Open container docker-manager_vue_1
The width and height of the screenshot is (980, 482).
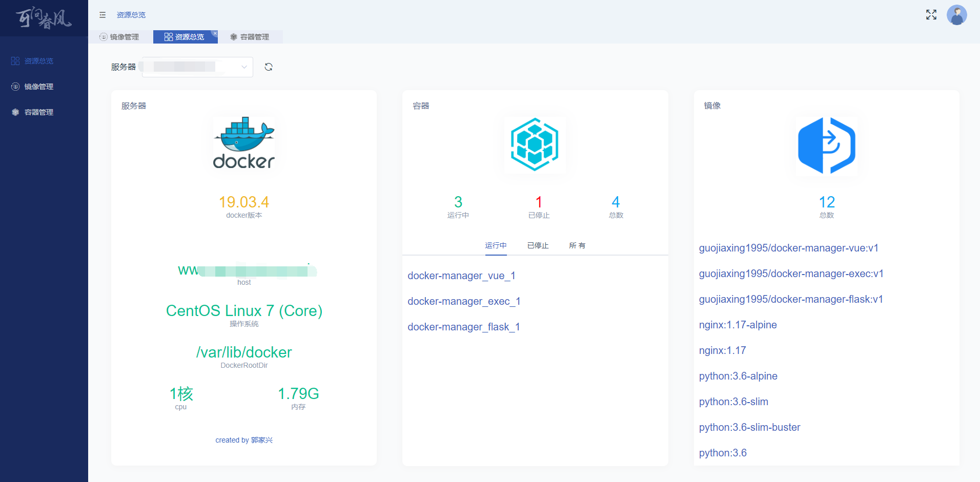[461, 276]
